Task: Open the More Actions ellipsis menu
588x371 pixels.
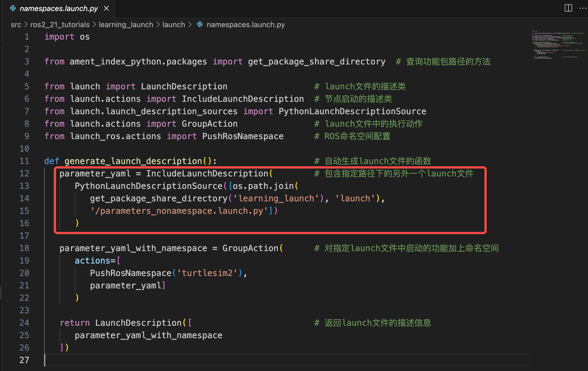Action: [583, 8]
